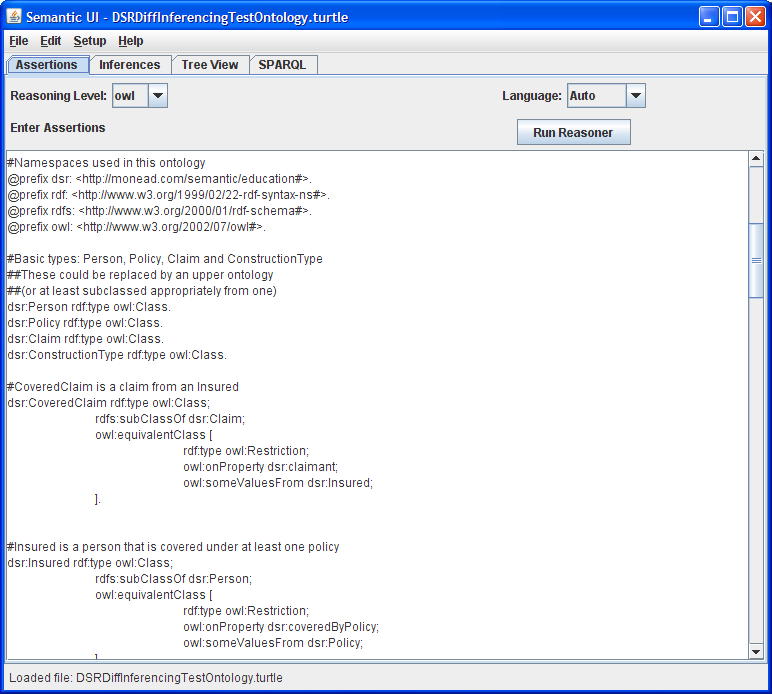
Task: Click the '@prefix rdf:' namespace line
Action: coord(168,195)
